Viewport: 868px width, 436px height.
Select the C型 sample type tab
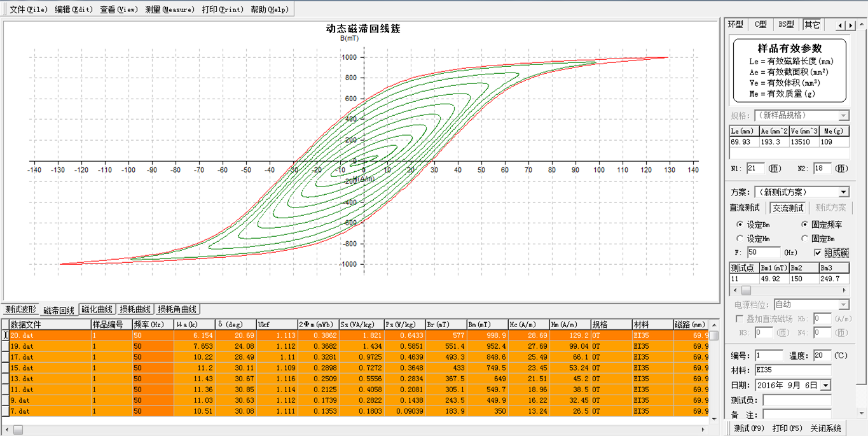tap(761, 24)
